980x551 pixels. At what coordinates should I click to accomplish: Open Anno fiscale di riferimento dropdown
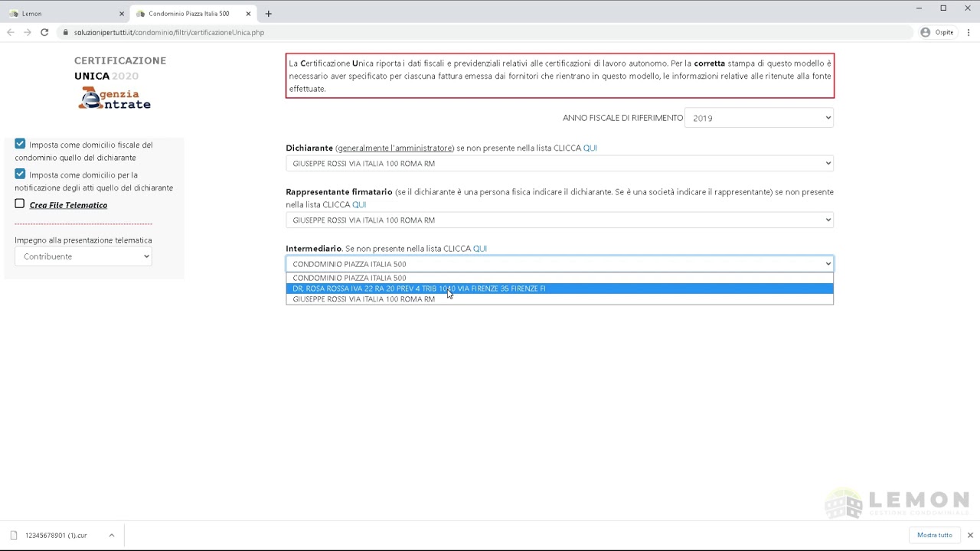(x=759, y=118)
